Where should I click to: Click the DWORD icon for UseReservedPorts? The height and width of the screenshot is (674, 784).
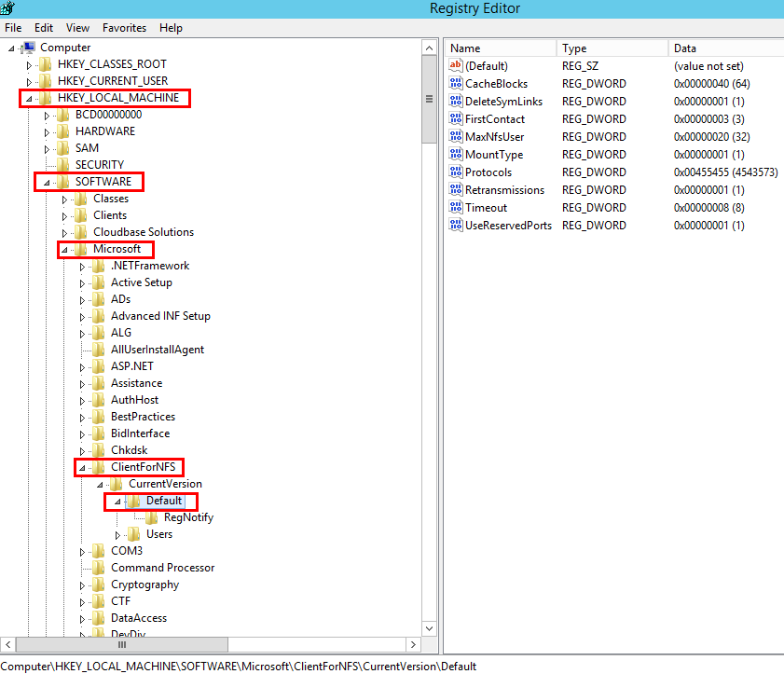[x=456, y=226]
